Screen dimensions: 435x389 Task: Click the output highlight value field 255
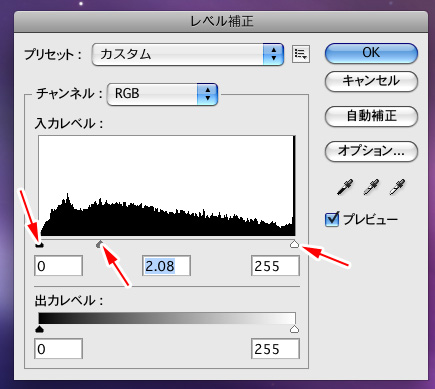[275, 349]
